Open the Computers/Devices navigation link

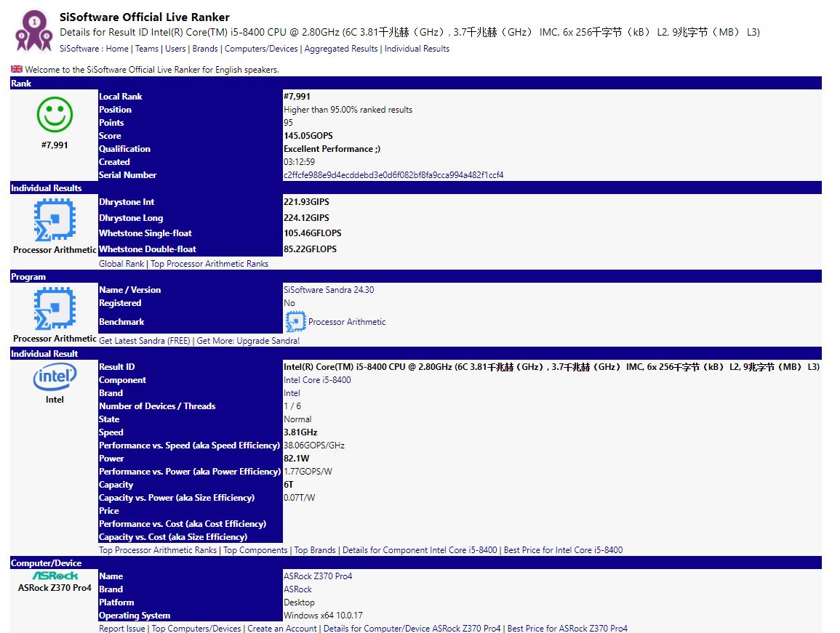point(261,49)
